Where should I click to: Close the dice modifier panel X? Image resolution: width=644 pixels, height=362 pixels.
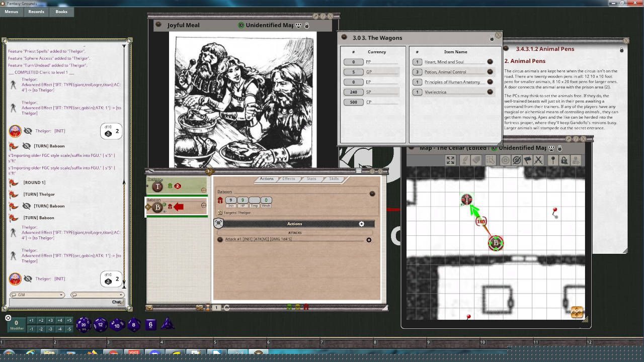pyautogui.click(x=8, y=318)
